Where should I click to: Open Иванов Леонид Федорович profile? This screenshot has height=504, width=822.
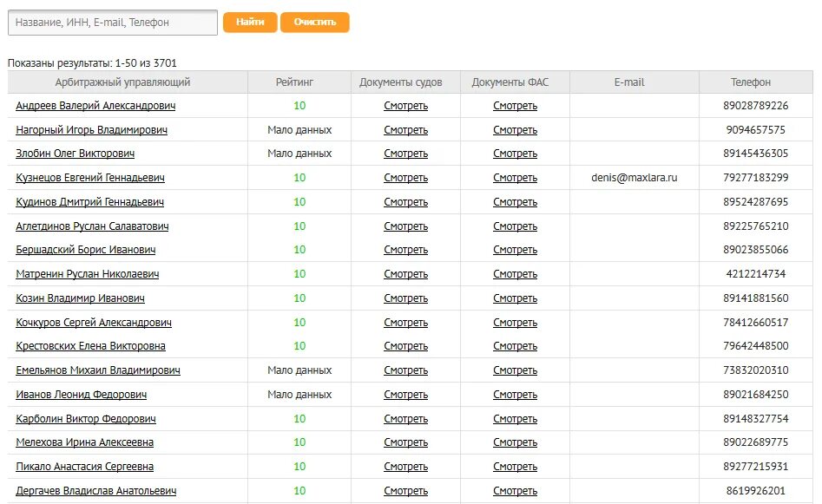click(82, 395)
